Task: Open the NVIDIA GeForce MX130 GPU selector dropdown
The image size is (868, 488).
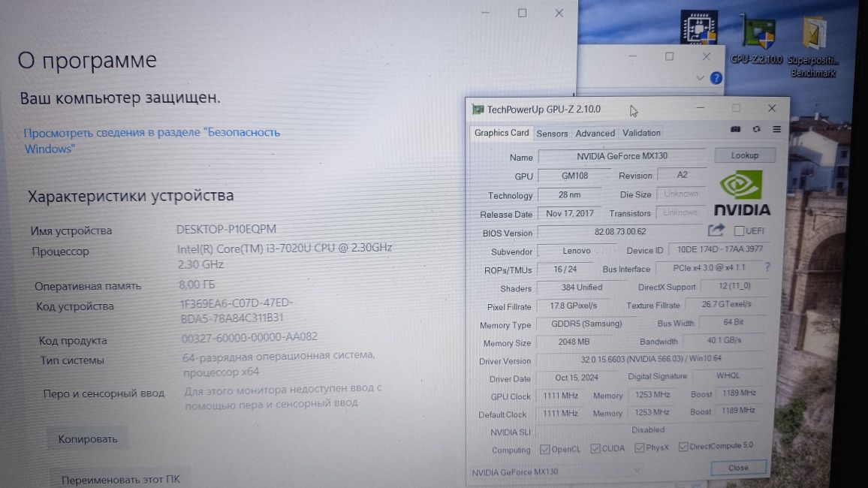Action: pos(557,471)
